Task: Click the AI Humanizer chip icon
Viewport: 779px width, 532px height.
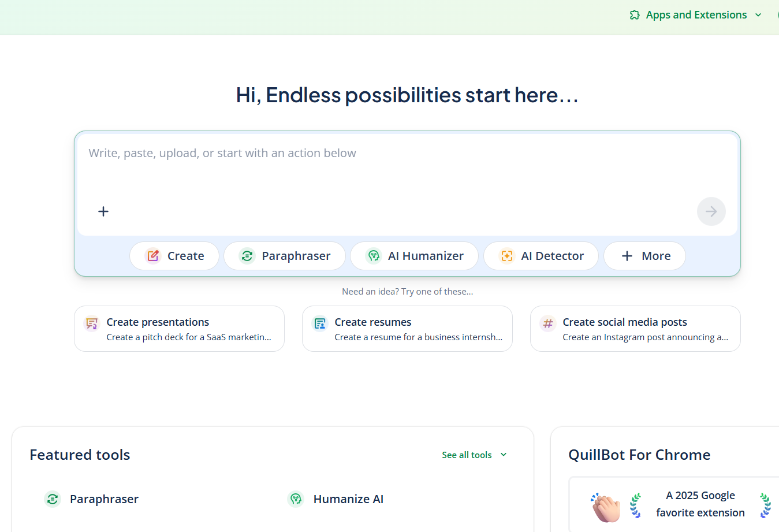Action: pyautogui.click(x=374, y=256)
